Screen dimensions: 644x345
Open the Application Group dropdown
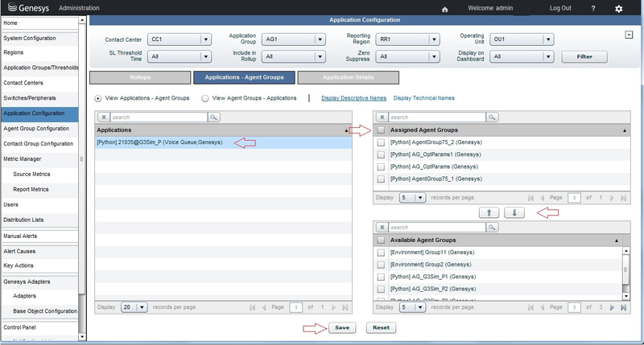point(294,39)
